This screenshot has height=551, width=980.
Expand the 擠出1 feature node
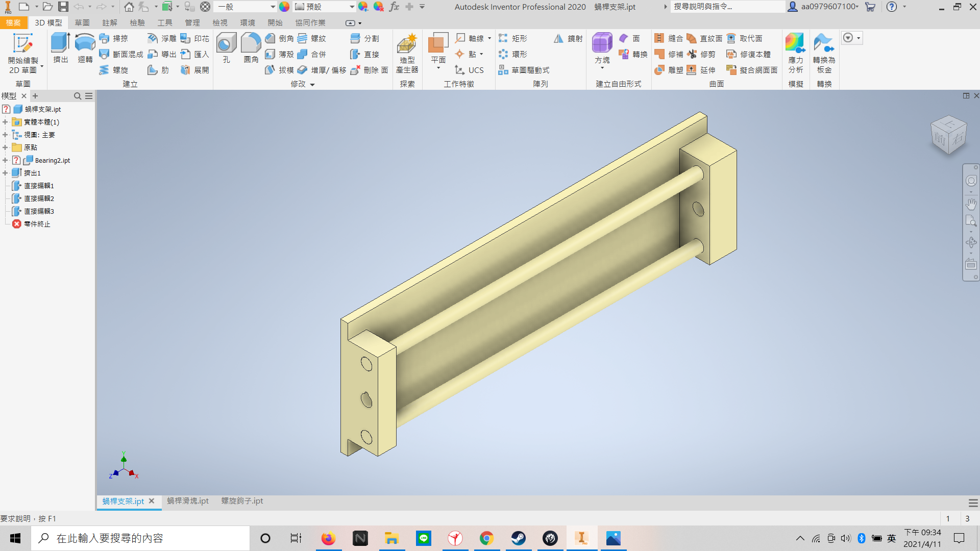(5, 173)
